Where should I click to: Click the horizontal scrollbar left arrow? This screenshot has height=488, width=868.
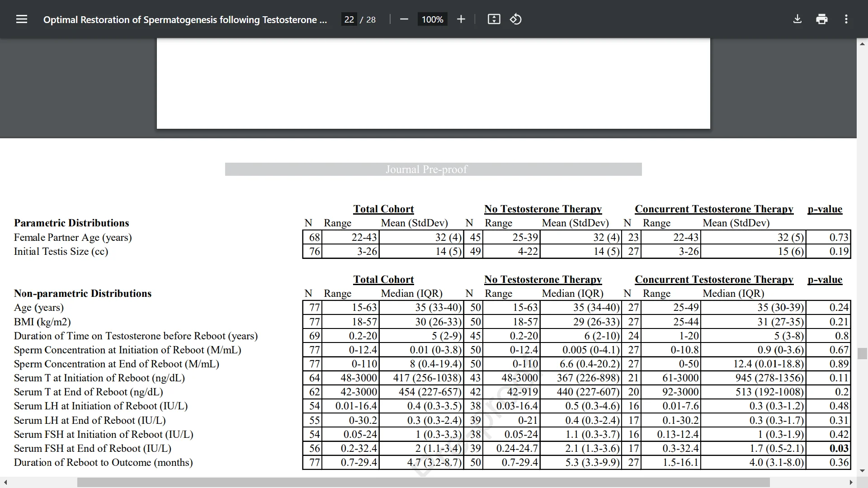point(5,482)
